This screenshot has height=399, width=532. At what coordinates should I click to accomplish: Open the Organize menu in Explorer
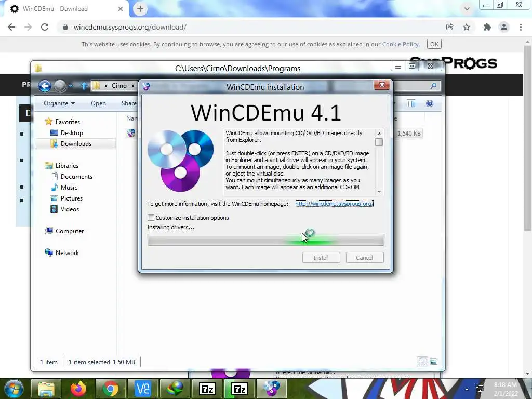(59, 103)
